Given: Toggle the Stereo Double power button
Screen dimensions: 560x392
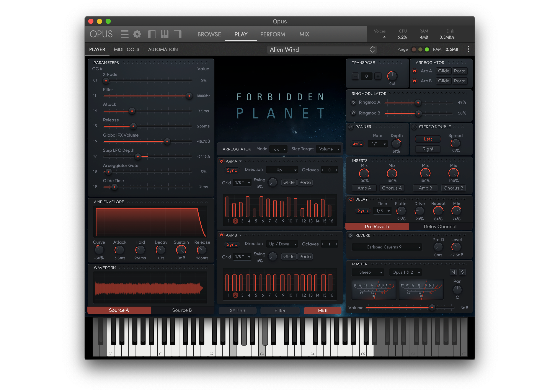Looking at the screenshot, I should [x=414, y=127].
